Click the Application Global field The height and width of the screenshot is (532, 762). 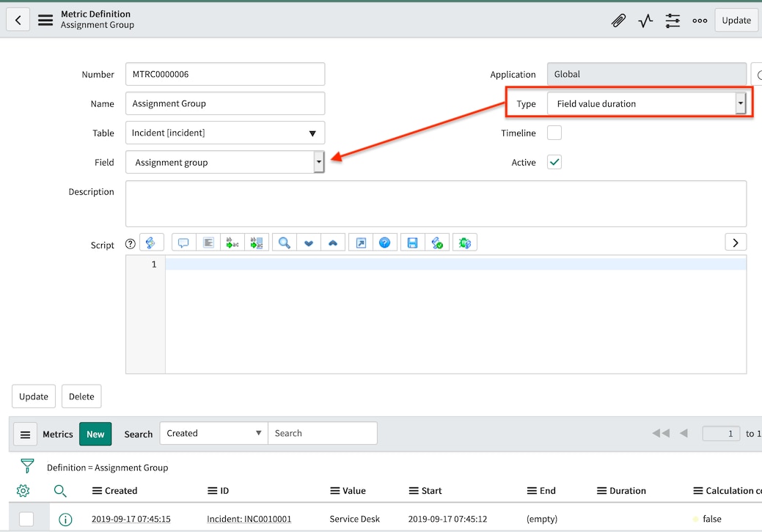pos(647,74)
